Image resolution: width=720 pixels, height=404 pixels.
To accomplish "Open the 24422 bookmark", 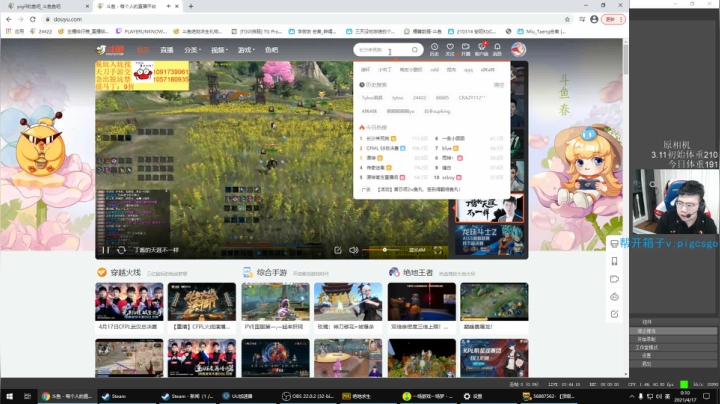I will tap(41, 32).
